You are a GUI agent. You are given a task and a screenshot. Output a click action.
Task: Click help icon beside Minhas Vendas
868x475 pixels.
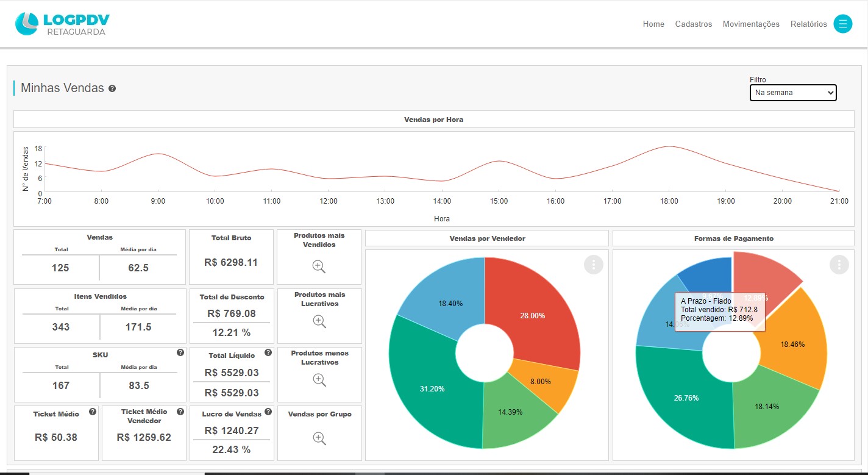click(112, 88)
